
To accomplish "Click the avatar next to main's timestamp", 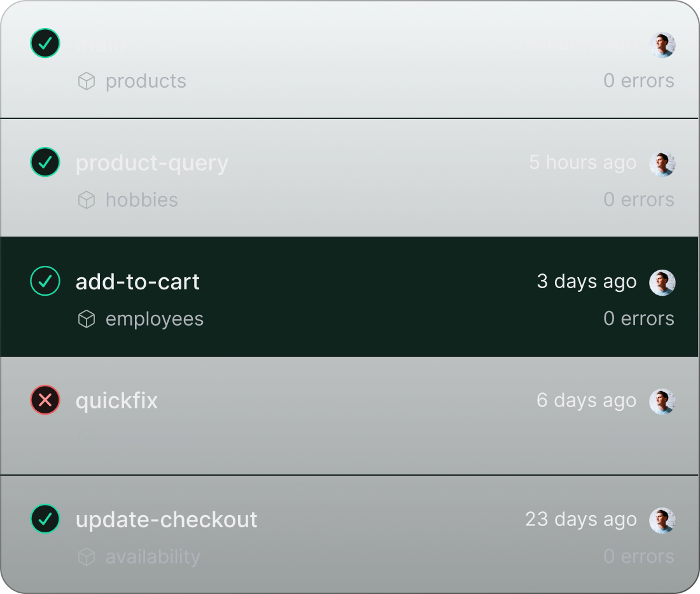I will point(662,44).
